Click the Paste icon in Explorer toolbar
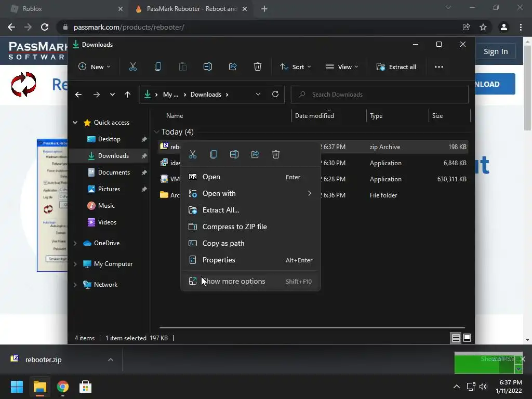Viewport: 532px width, 399px height. pos(182,67)
